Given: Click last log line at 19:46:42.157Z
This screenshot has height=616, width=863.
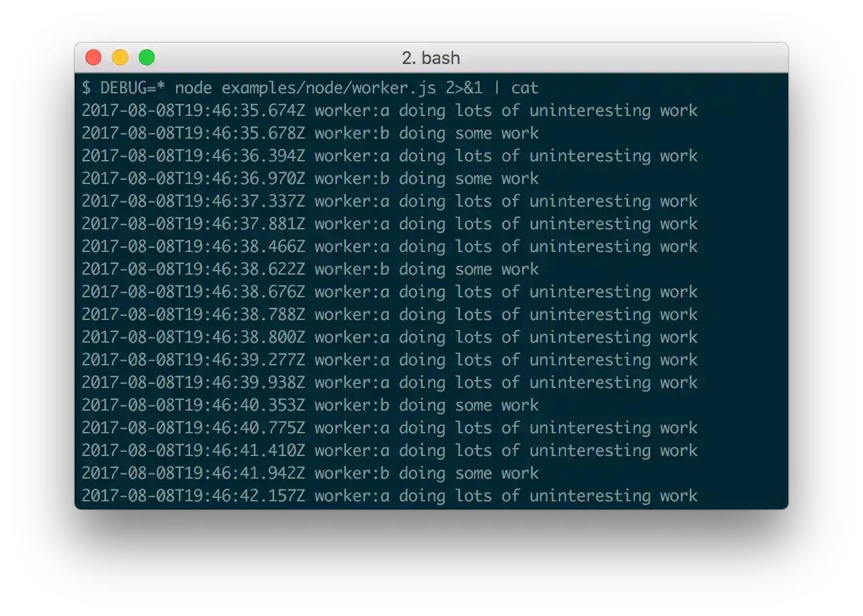Looking at the screenshot, I should (x=389, y=496).
